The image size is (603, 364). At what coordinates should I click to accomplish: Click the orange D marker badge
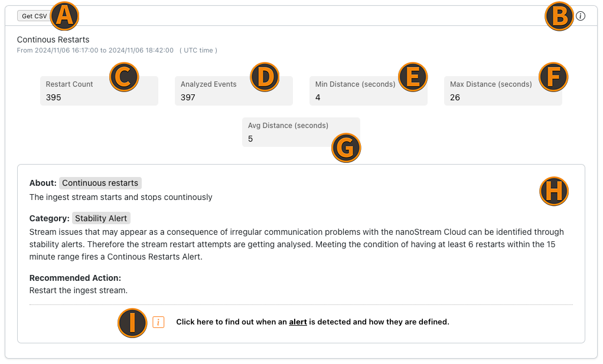click(x=265, y=77)
